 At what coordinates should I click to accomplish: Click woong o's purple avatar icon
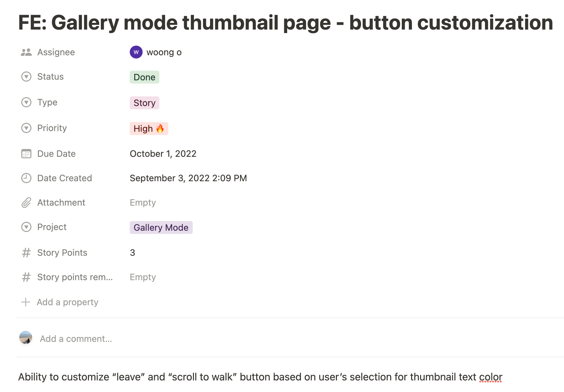(x=136, y=52)
